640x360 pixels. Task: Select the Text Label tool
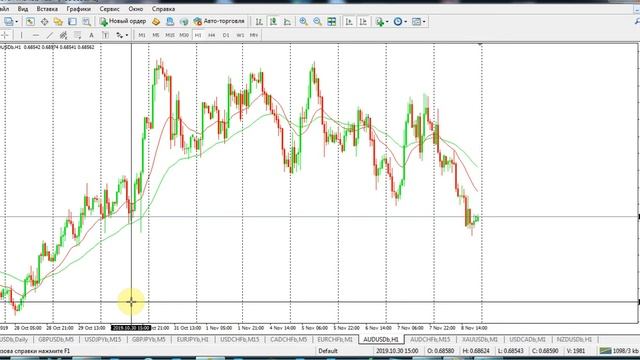pos(105,36)
